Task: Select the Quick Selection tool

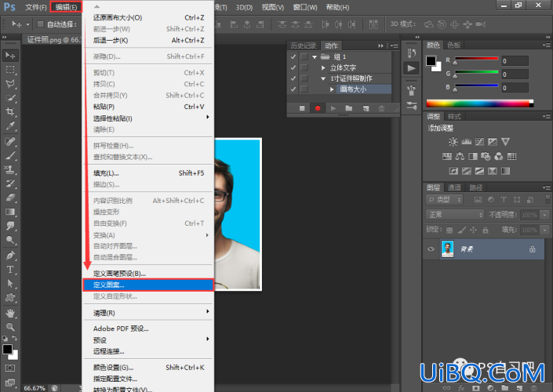Action: coord(10,98)
